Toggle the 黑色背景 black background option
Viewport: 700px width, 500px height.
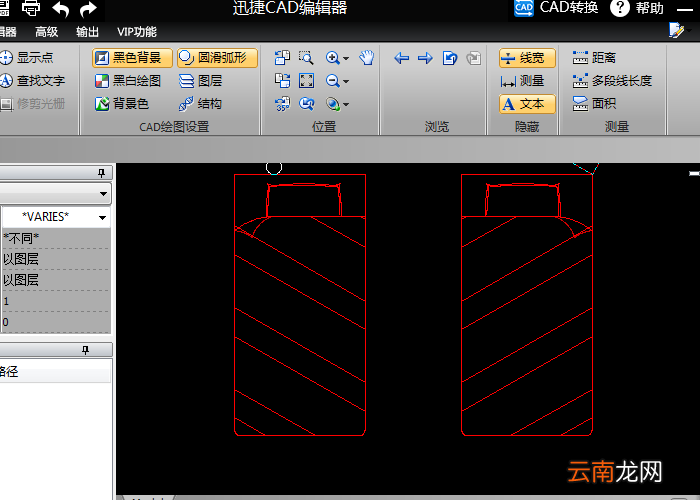click(x=132, y=58)
